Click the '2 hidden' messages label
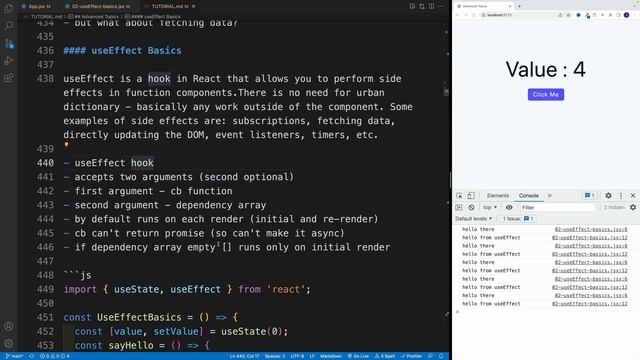The height and width of the screenshot is (360, 640). [614, 207]
